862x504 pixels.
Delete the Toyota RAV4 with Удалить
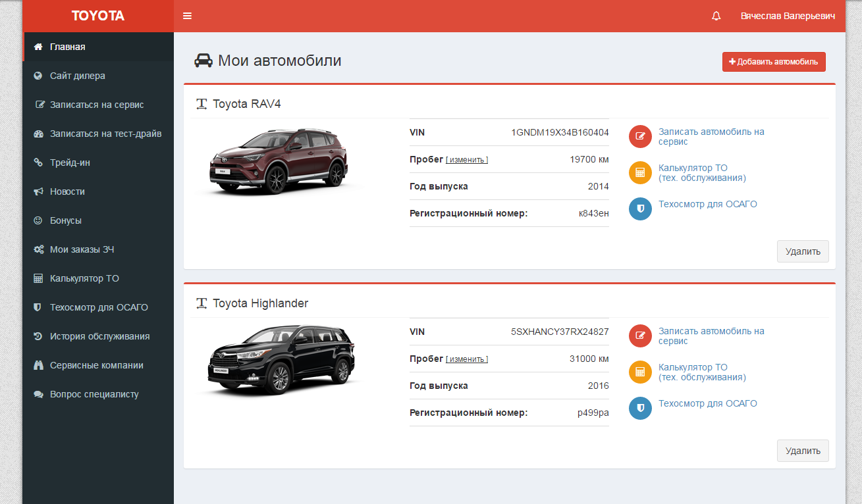803,251
